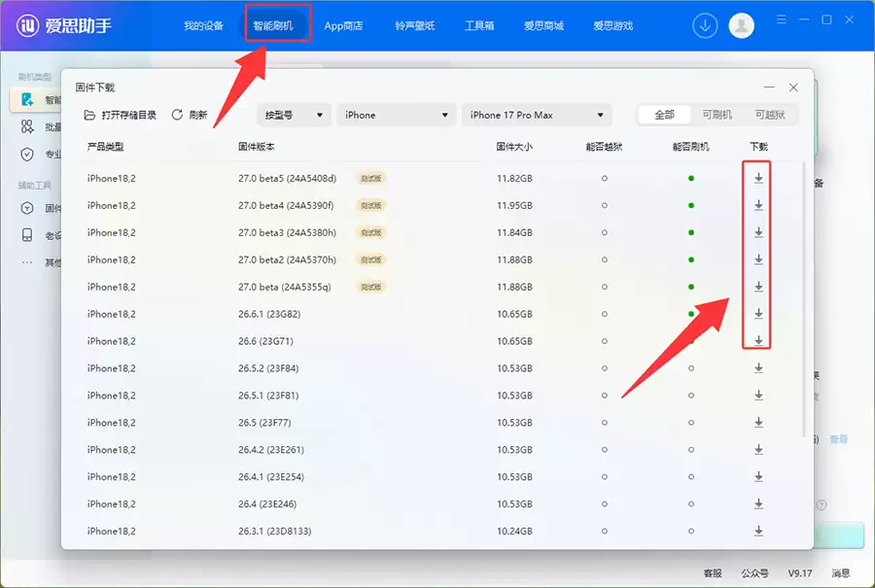Select 可刷机 filter tab
Screen dimensions: 875x588
pos(717,115)
